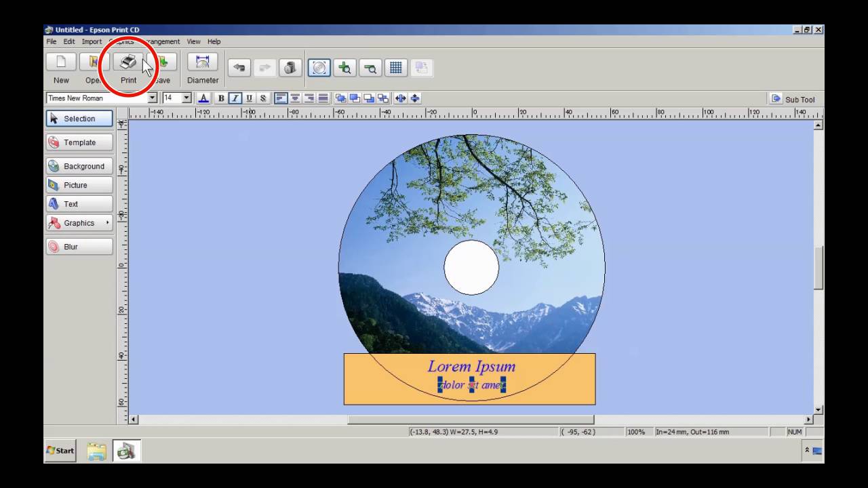Click the Windows Start button

coord(60,450)
